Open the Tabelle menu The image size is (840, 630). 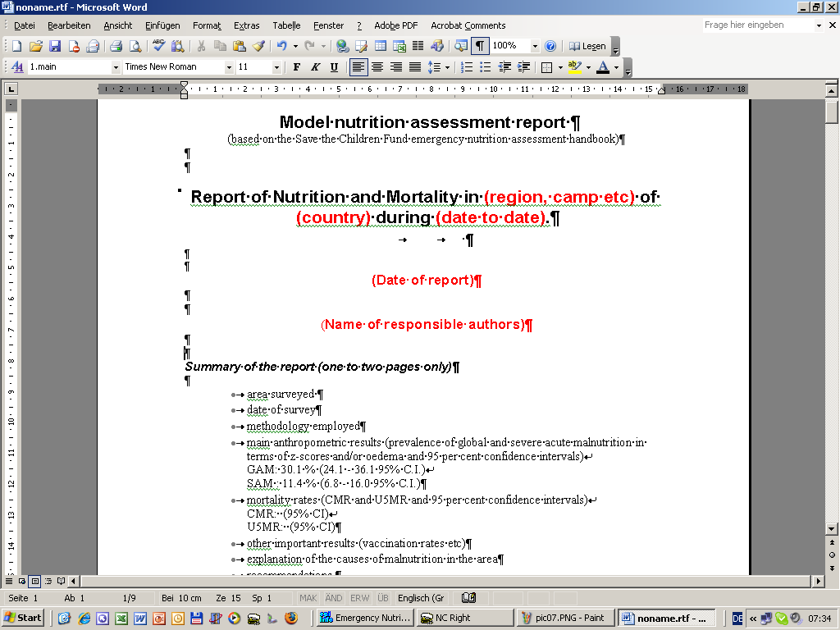(286, 25)
